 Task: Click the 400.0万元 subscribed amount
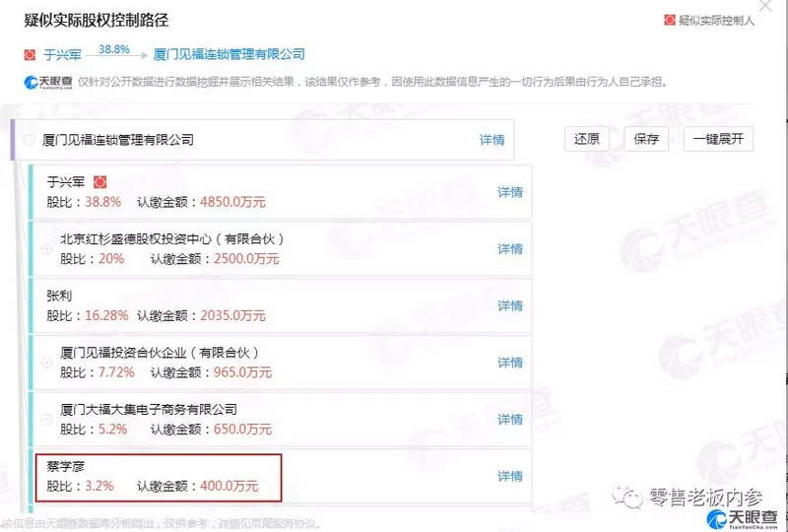[x=230, y=487]
